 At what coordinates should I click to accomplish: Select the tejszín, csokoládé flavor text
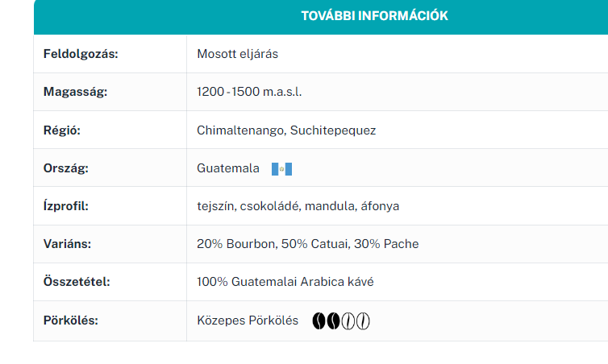248,206
